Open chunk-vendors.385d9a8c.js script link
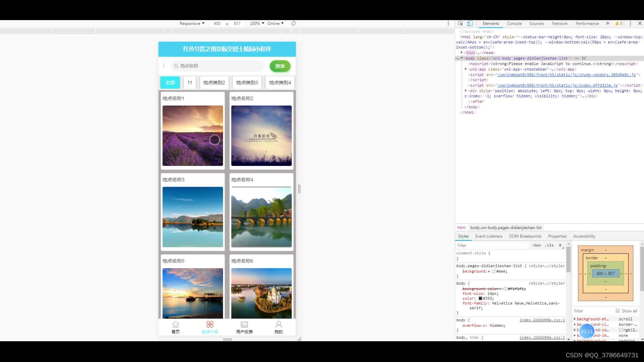Screen dimensions: 644x362 click(567, 75)
